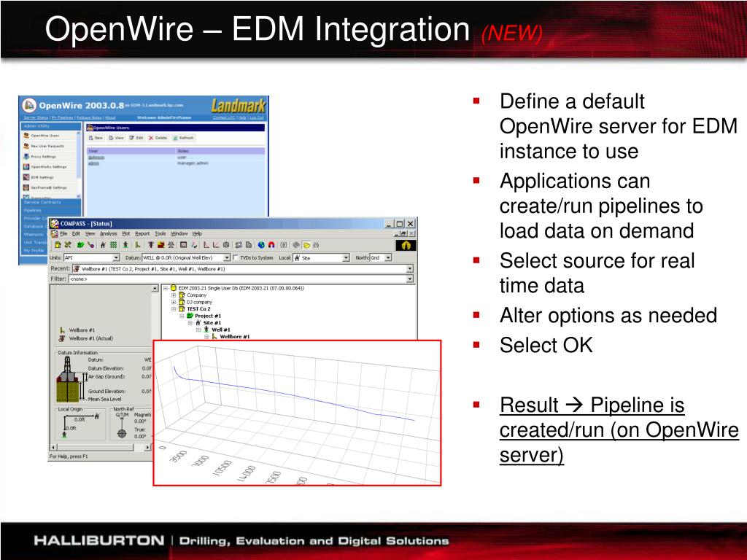
Task: Click the New button in OpenWire Users
Action: pyautogui.click(x=96, y=138)
